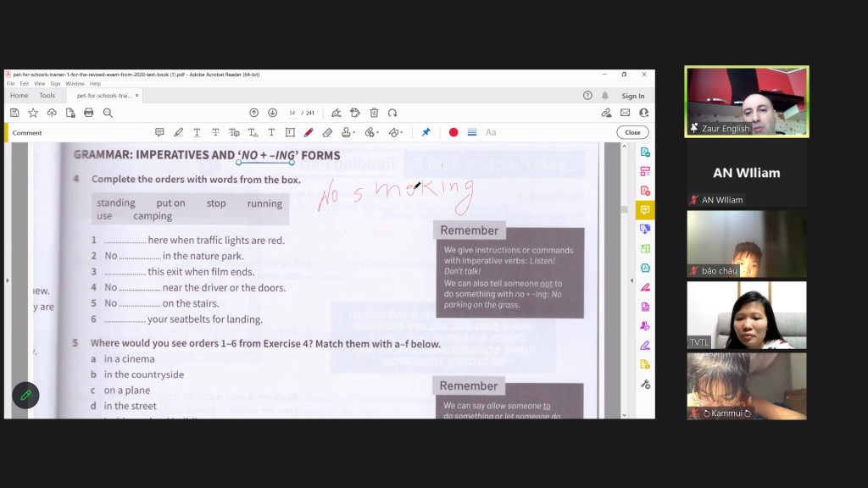Toggle the Comment tool in right panel
The height and width of the screenshot is (488, 868).
pos(645,209)
